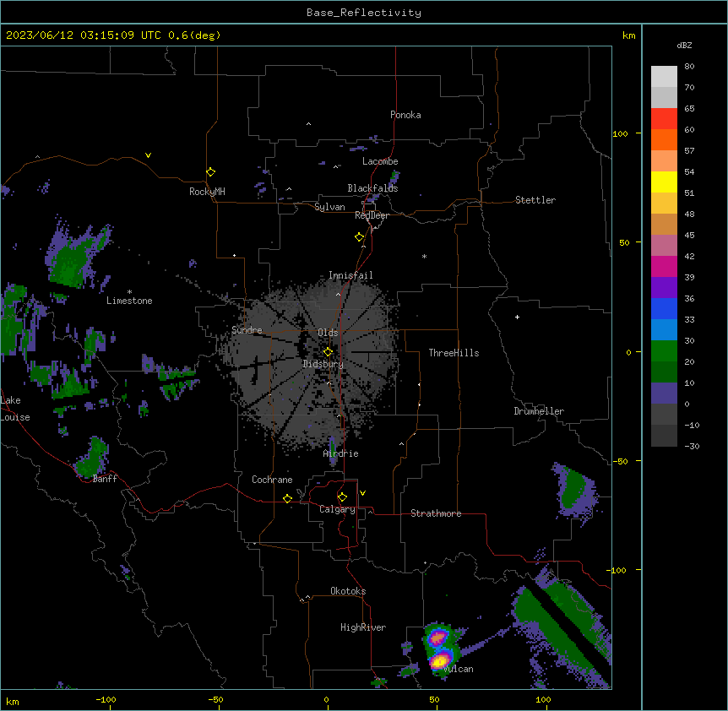Click the Innisfail city label
This screenshot has width=728, height=711.
pyautogui.click(x=350, y=275)
